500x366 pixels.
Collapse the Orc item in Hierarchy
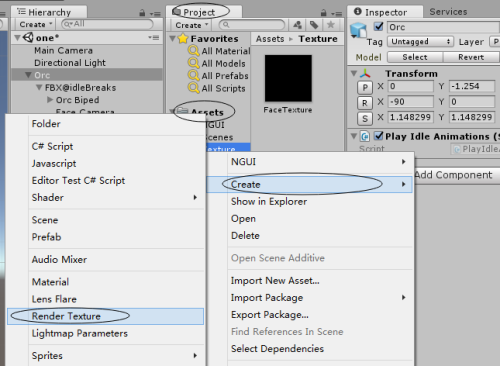coord(29,75)
